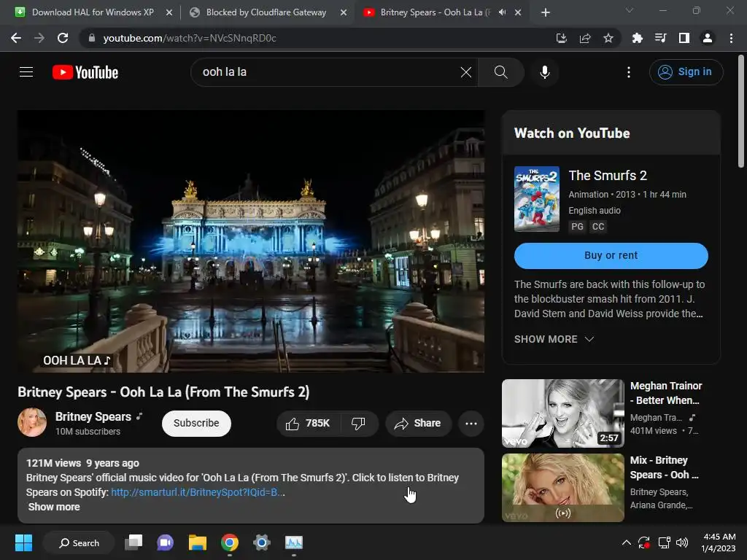Screen dimensions: 747x560
Task: Expand description with Show more
Action: [54, 507]
